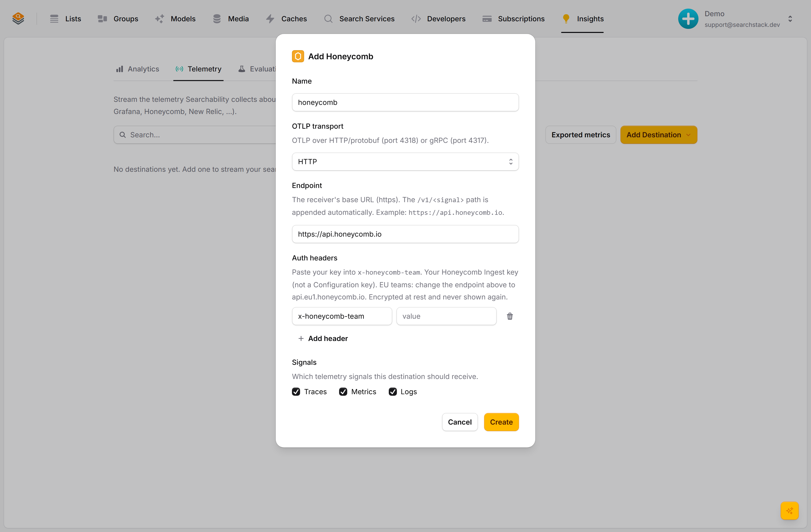Open the Insights page
This screenshot has height=532, width=811.
(x=583, y=19)
